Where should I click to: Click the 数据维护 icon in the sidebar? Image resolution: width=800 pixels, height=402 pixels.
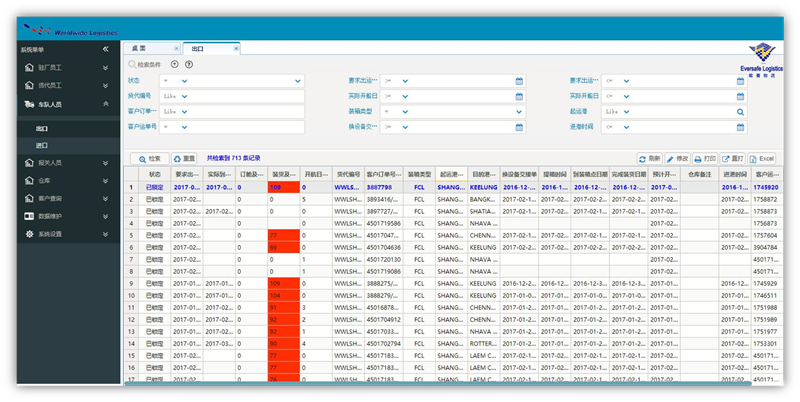29,216
